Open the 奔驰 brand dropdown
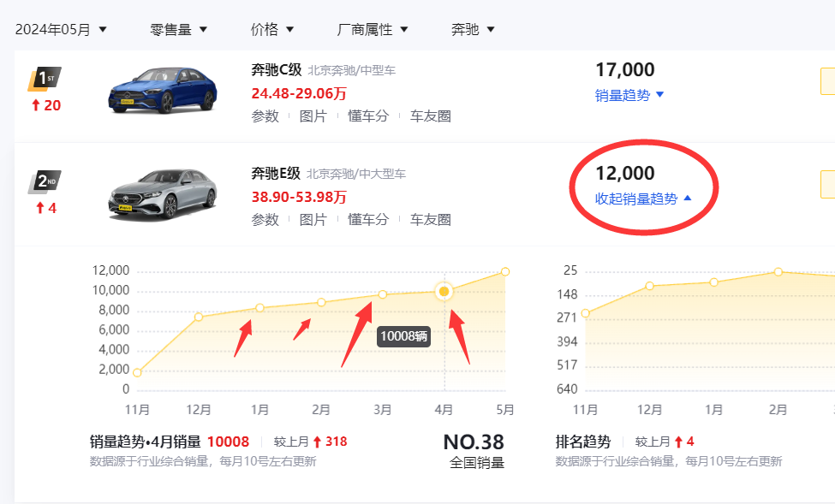The height and width of the screenshot is (504, 835). 473,29
